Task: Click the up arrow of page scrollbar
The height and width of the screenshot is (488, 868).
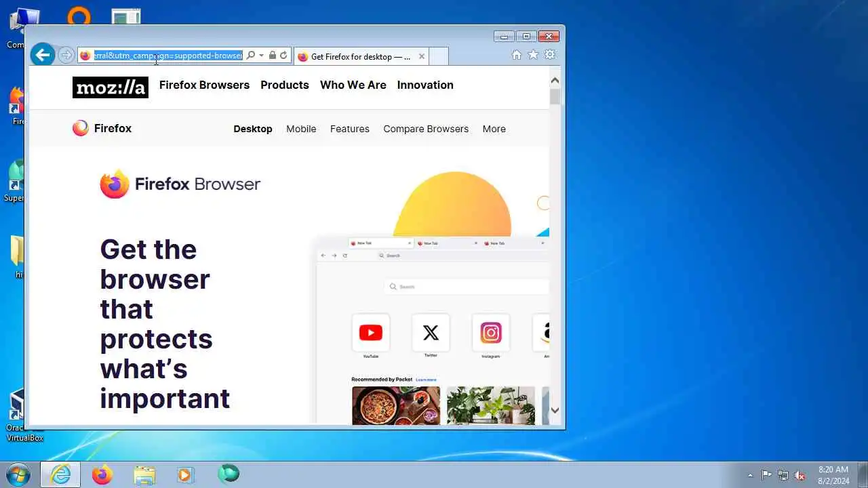Action: click(x=555, y=81)
